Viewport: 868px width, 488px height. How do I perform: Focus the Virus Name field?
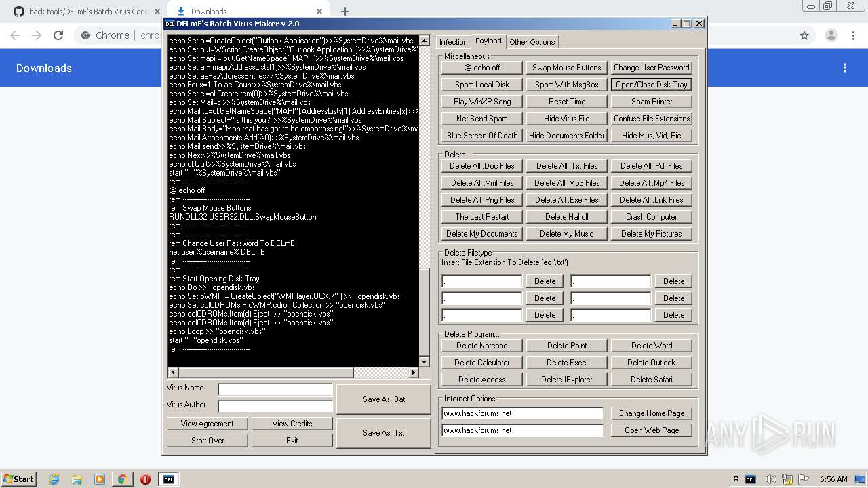click(275, 390)
